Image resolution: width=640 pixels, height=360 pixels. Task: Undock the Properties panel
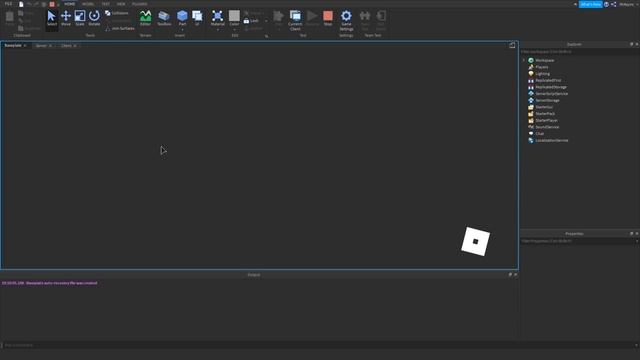click(x=631, y=234)
